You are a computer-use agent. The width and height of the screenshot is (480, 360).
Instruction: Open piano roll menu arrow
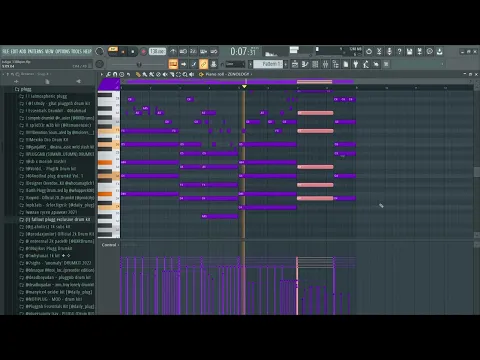[102, 74]
